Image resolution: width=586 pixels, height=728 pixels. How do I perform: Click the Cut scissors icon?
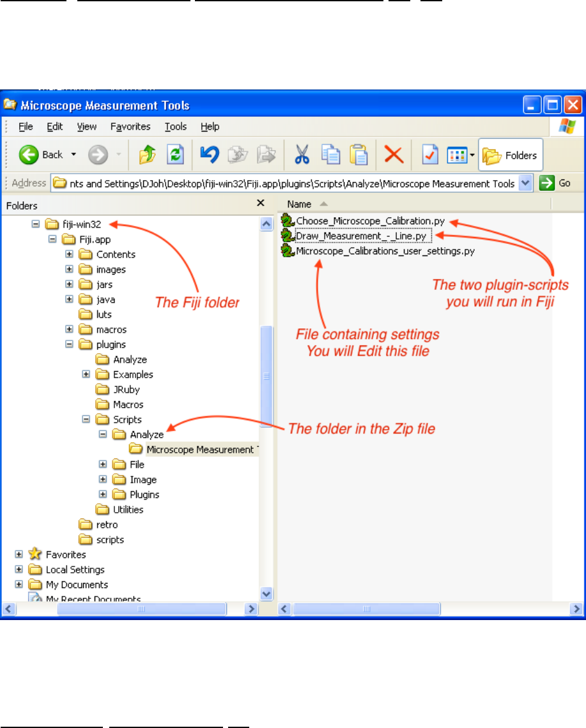pyautogui.click(x=302, y=155)
